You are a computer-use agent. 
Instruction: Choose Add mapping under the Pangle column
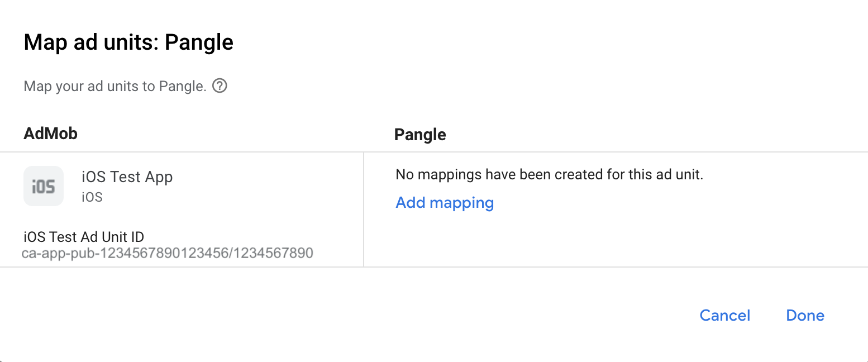[x=444, y=203]
